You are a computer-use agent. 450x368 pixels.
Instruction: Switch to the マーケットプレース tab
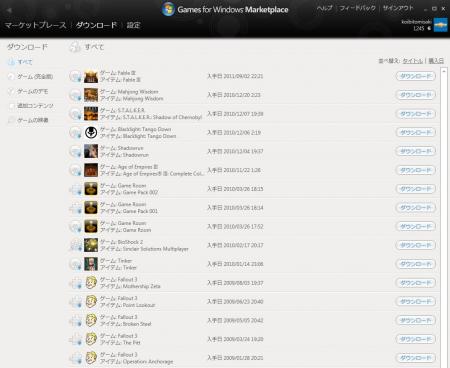click(36, 25)
